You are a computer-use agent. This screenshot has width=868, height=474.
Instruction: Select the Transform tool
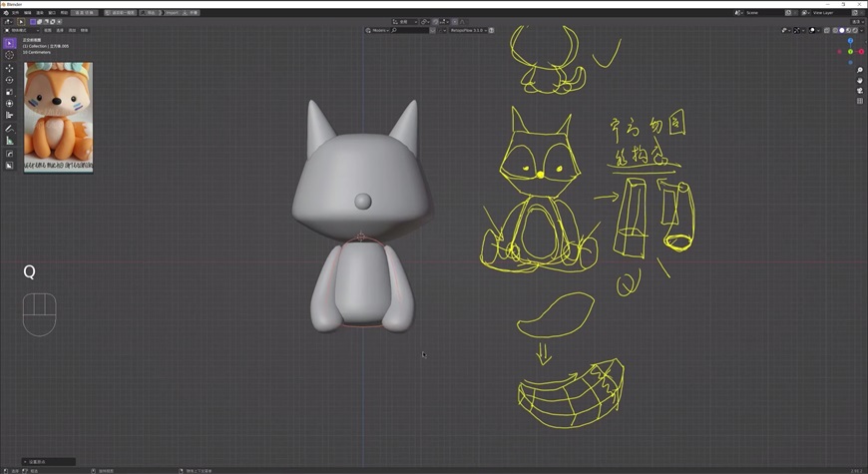[9, 103]
